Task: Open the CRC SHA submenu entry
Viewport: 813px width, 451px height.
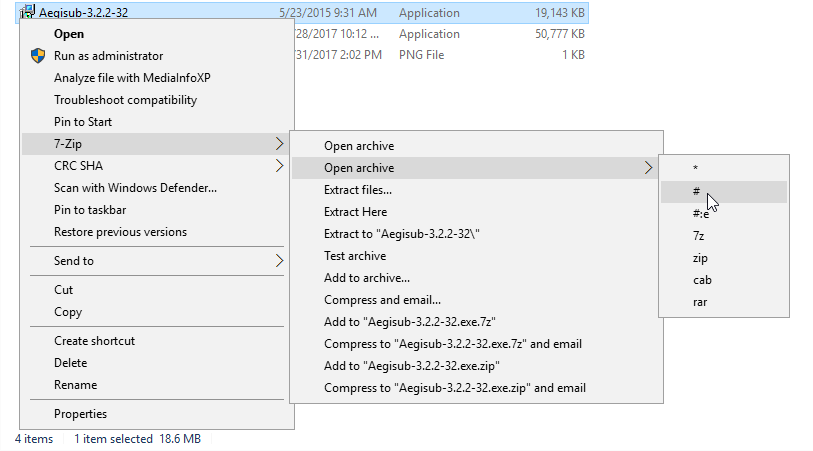Action: [156, 166]
